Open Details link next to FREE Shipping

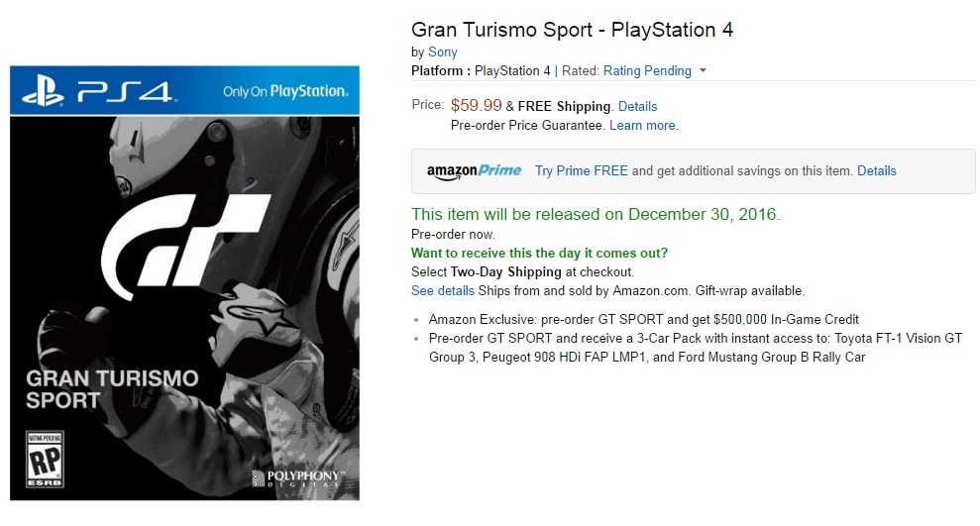tap(637, 106)
